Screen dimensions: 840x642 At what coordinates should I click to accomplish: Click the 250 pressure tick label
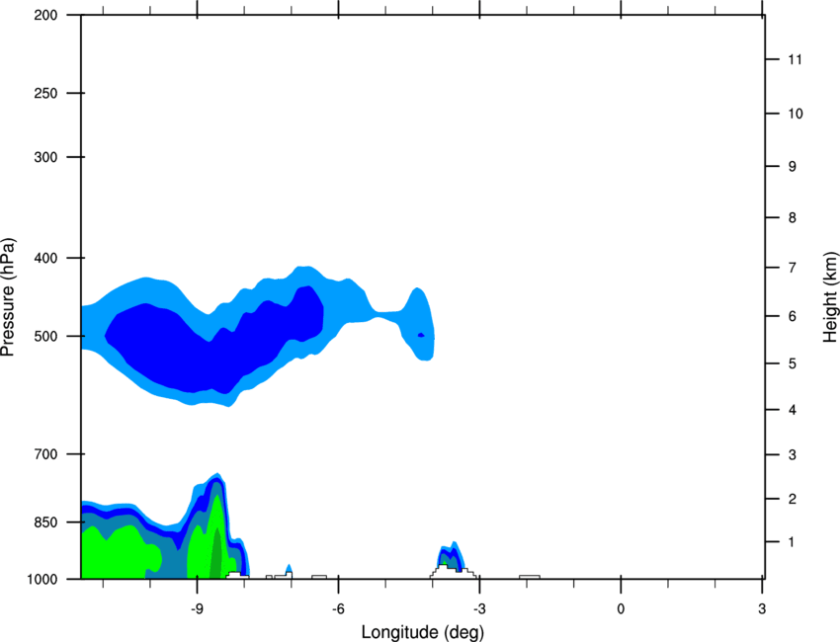click(x=45, y=93)
